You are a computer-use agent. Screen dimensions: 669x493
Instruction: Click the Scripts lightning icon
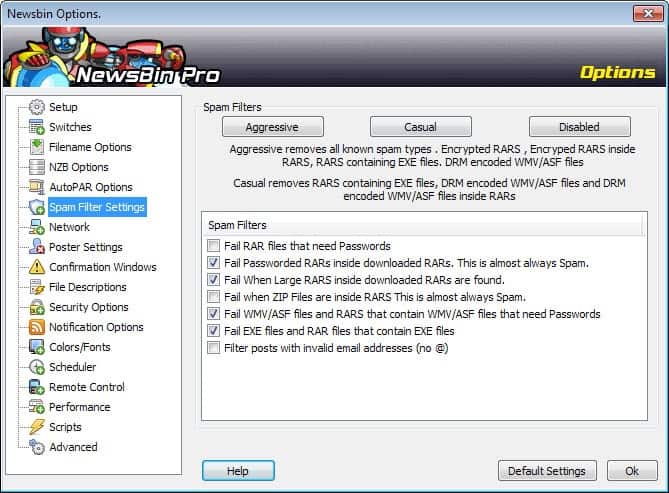pyautogui.click(x=37, y=427)
